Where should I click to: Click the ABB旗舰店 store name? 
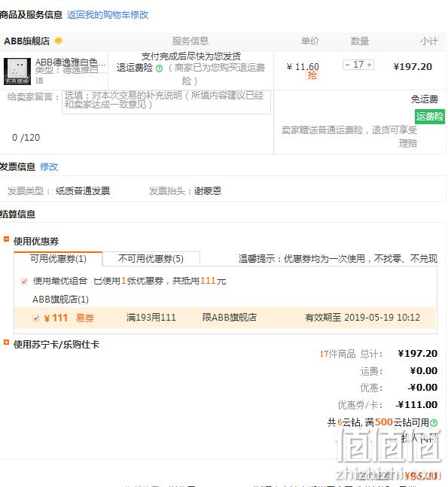pyautogui.click(x=26, y=41)
